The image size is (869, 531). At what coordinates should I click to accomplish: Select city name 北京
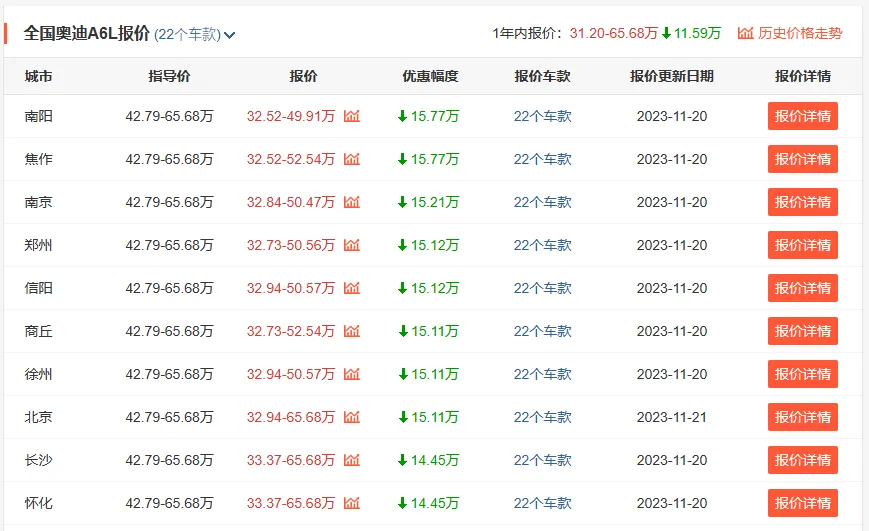pyautogui.click(x=38, y=417)
